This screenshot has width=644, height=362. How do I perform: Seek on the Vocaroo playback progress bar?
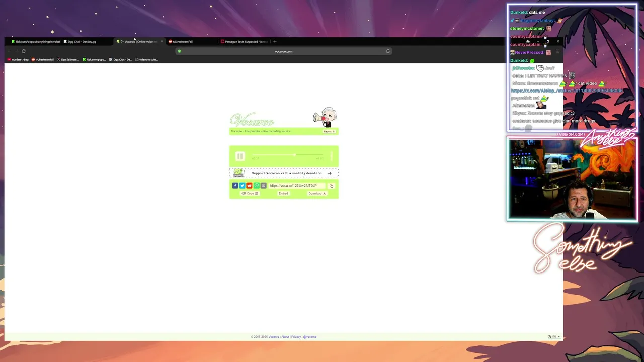[287, 155]
